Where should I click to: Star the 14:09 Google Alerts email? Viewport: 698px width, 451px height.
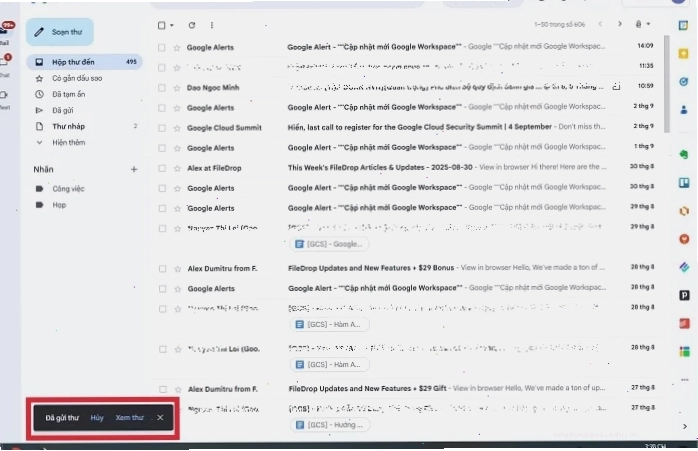(x=177, y=48)
